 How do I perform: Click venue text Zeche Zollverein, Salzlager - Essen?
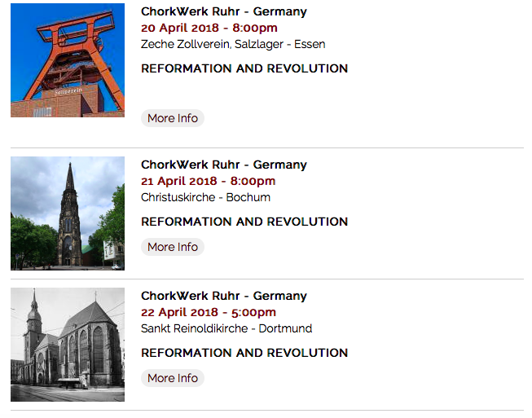(233, 44)
